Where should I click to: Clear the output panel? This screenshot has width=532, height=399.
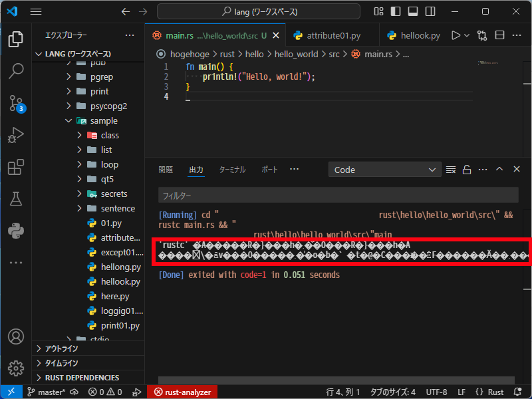tap(451, 170)
